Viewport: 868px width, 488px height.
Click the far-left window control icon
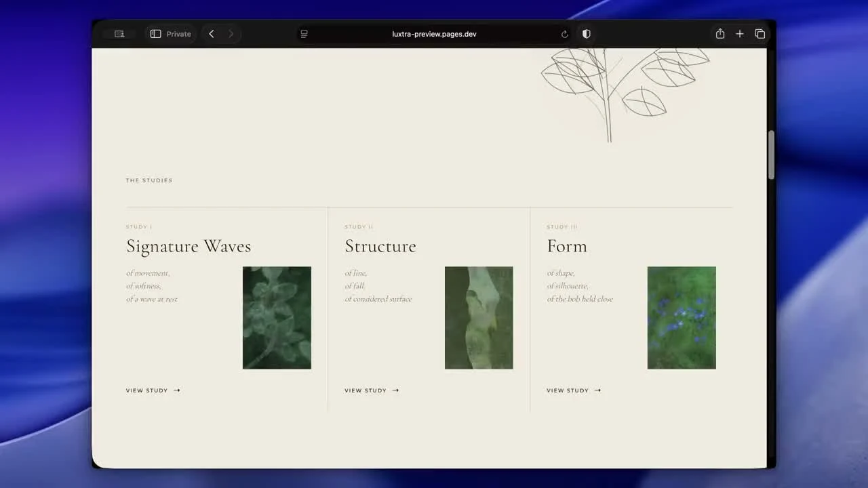(119, 34)
